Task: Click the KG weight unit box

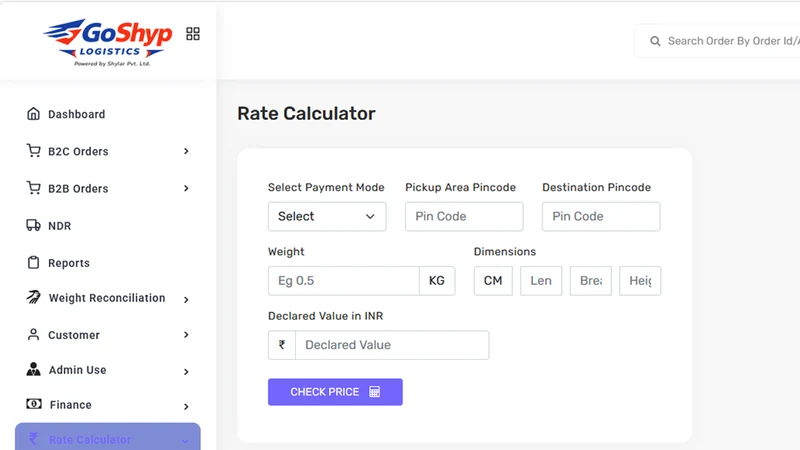Action: [437, 281]
